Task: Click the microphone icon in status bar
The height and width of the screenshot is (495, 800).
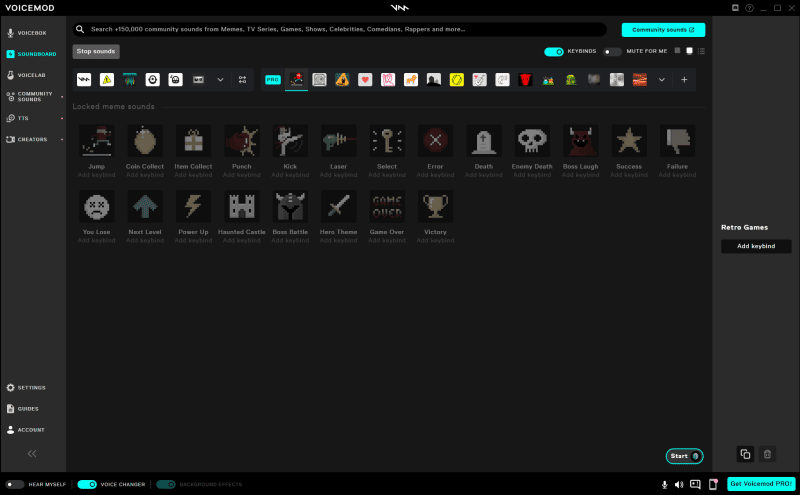Action: click(664, 484)
